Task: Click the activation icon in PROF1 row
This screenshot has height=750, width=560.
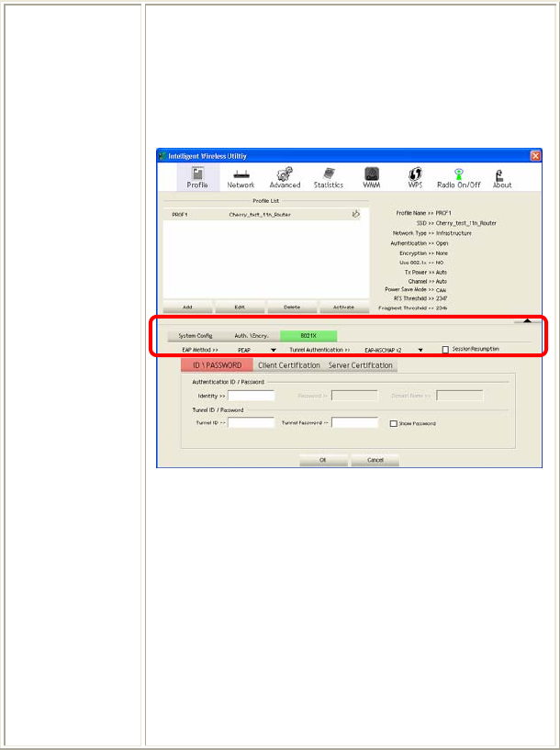Action: pyautogui.click(x=356, y=214)
